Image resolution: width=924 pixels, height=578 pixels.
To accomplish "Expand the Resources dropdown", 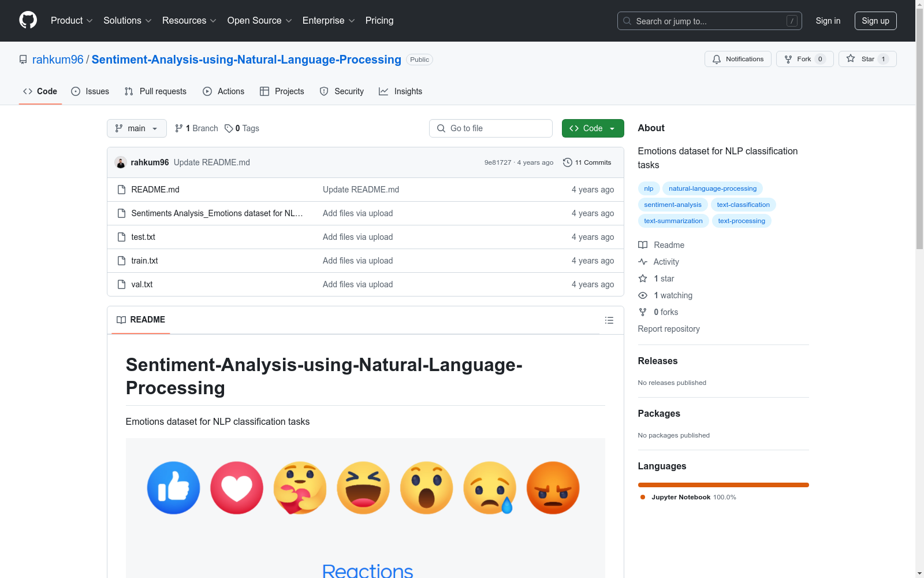I will 189,20.
